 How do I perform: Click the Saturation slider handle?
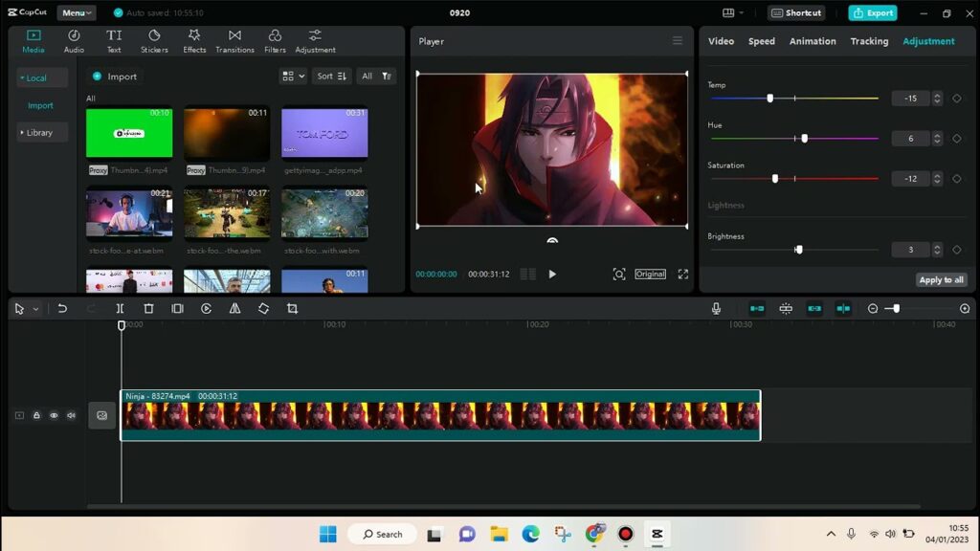pos(775,179)
